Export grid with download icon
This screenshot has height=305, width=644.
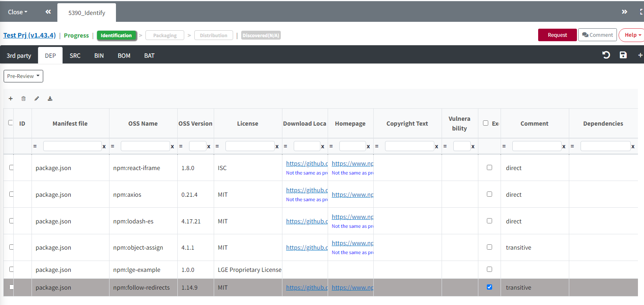coord(50,99)
